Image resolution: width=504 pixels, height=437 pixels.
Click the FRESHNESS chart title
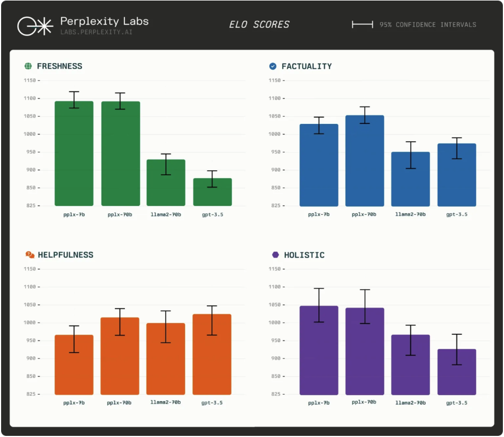point(60,66)
